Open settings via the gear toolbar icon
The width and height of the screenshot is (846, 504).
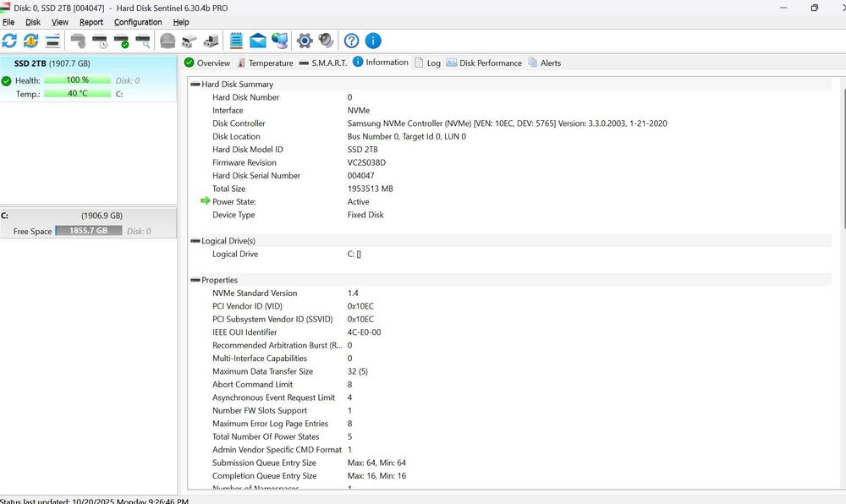[305, 41]
